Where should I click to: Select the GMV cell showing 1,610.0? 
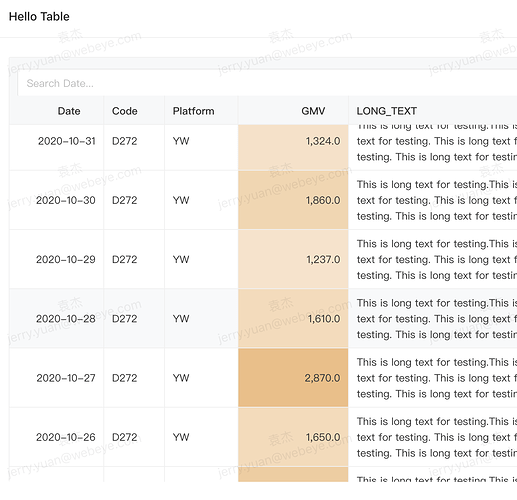coord(293,319)
